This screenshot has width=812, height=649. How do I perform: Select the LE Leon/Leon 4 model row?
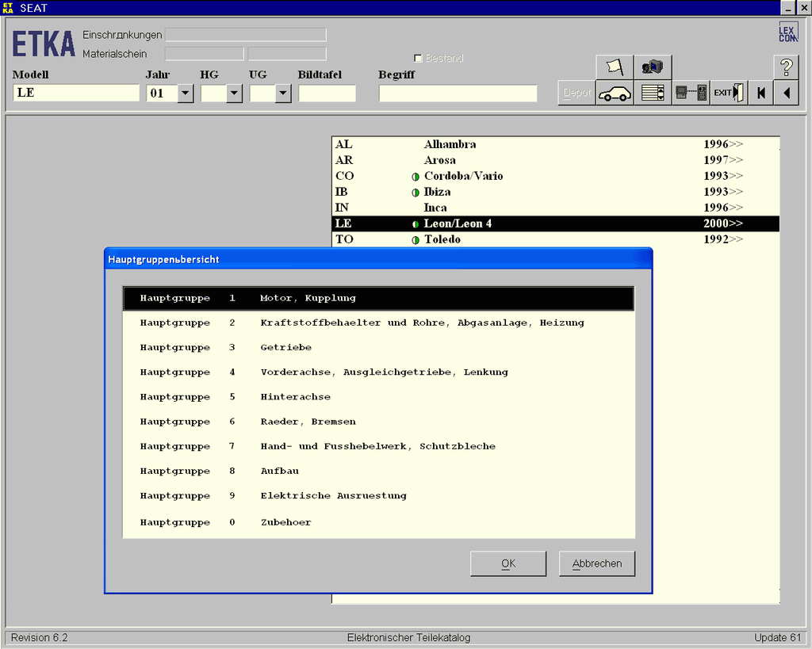coord(555,223)
